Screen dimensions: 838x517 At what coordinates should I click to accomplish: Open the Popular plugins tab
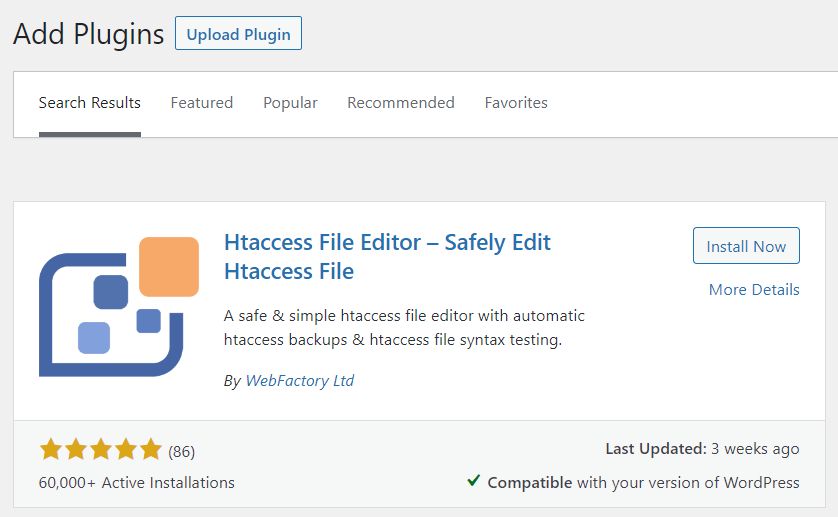click(290, 103)
